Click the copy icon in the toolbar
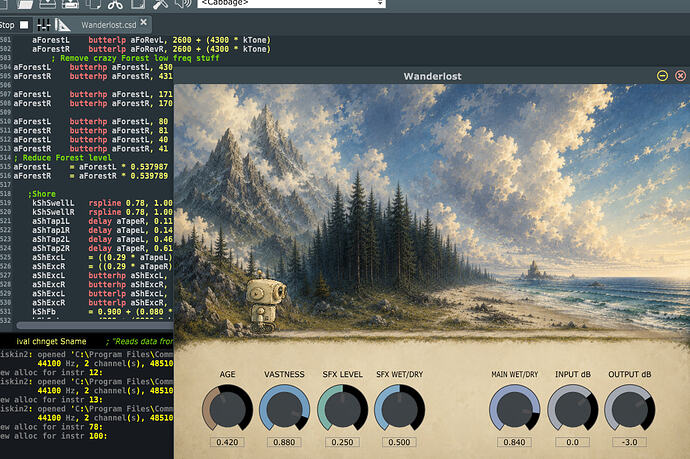 point(93,4)
